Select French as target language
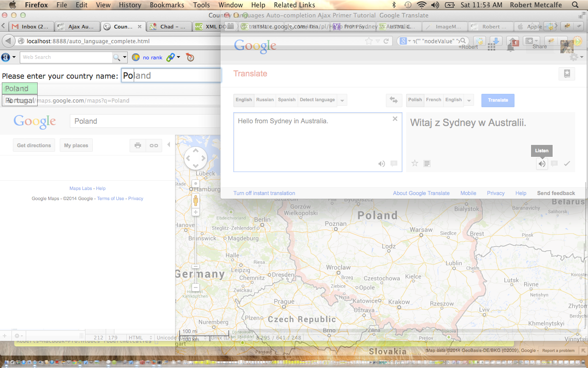This screenshot has width=588, height=368. (434, 100)
